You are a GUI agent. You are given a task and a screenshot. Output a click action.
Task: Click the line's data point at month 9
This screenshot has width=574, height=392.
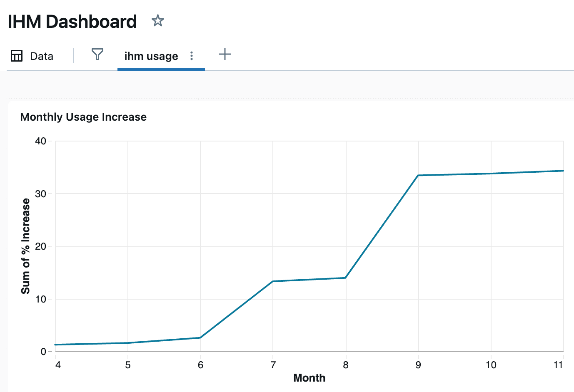point(418,175)
